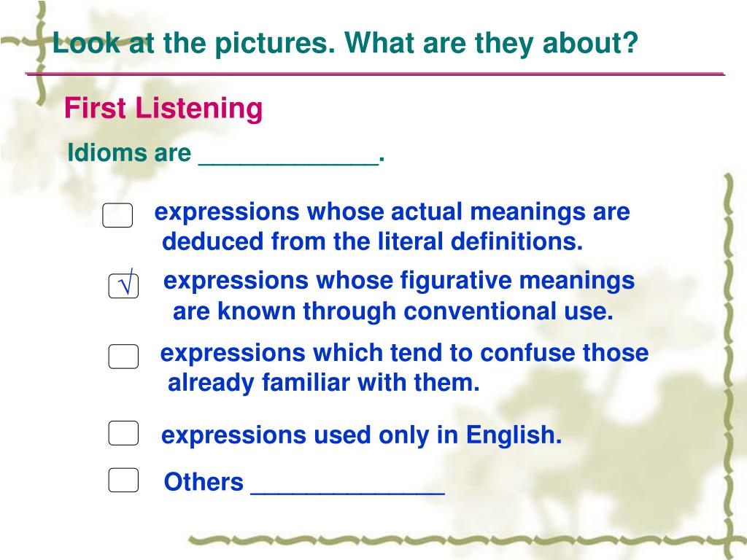Tick the checkbox for confuse those option
The height and width of the screenshot is (560, 747).
pos(123,356)
